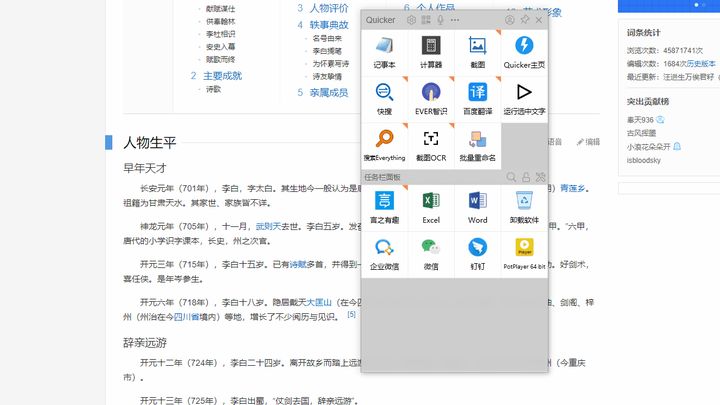720x405 pixels.
Task: Open contributor isbloodsky profile
Action: [644, 160]
